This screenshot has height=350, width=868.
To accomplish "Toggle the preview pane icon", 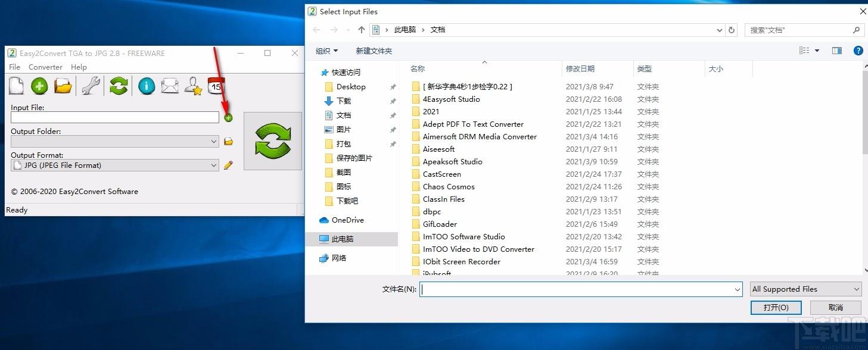I will [x=837, y=51].
